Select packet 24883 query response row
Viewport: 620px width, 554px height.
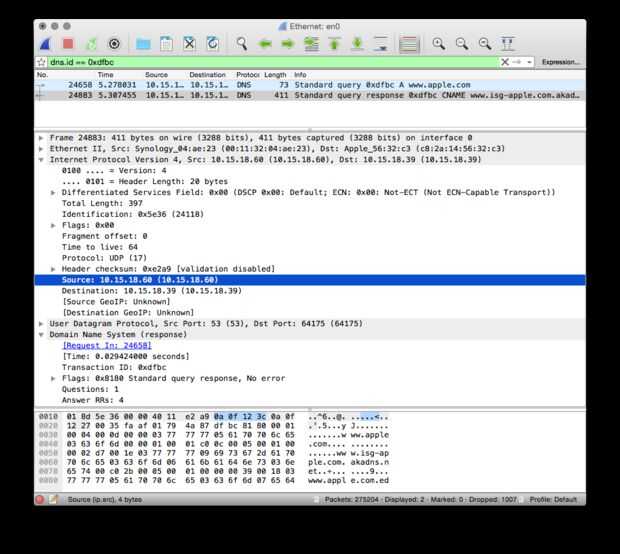[x=310, y=95]
